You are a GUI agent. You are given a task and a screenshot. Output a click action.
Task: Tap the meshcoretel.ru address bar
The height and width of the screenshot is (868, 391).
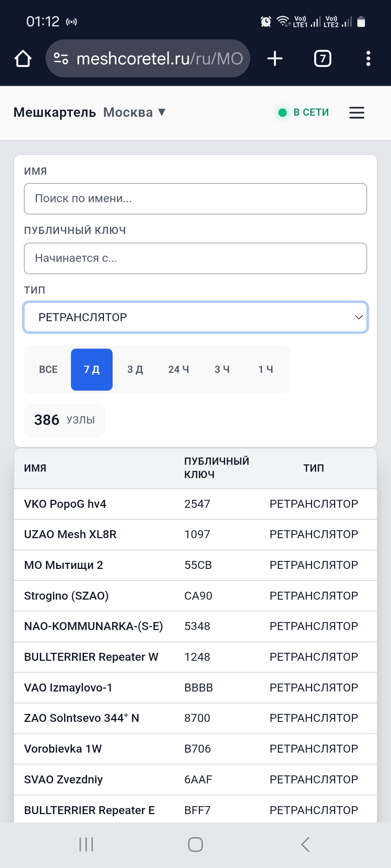(159, 59)
